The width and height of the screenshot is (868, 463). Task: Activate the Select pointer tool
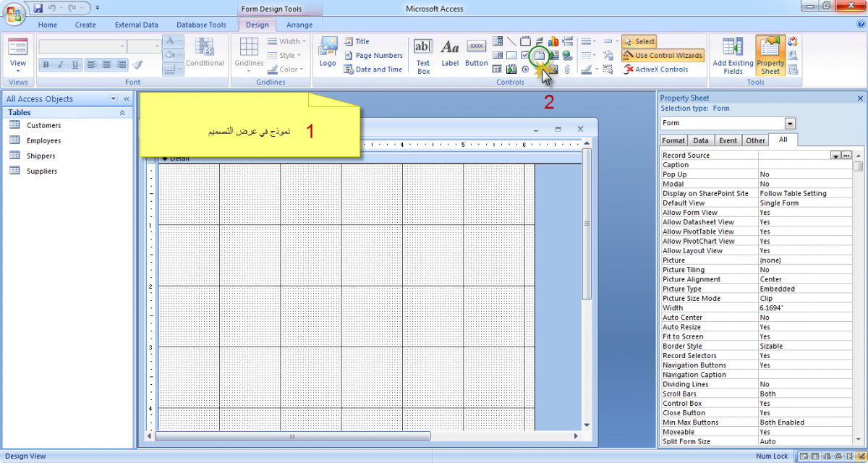coord(639,41)
